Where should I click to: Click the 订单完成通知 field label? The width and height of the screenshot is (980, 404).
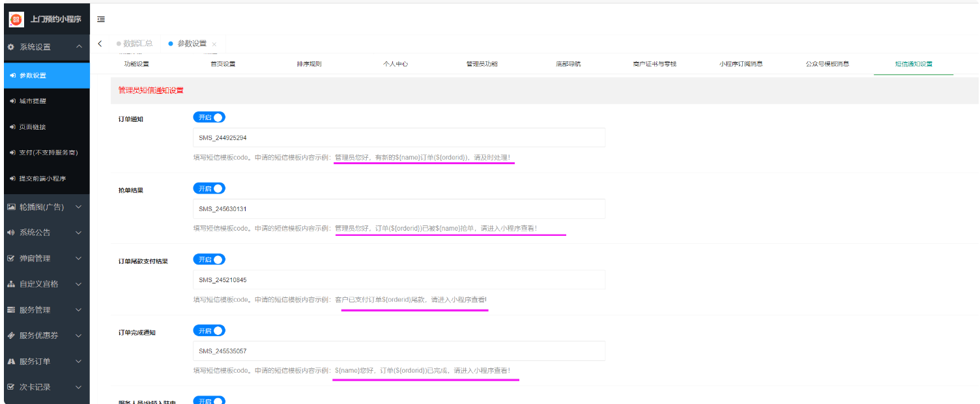coord(137,332)
